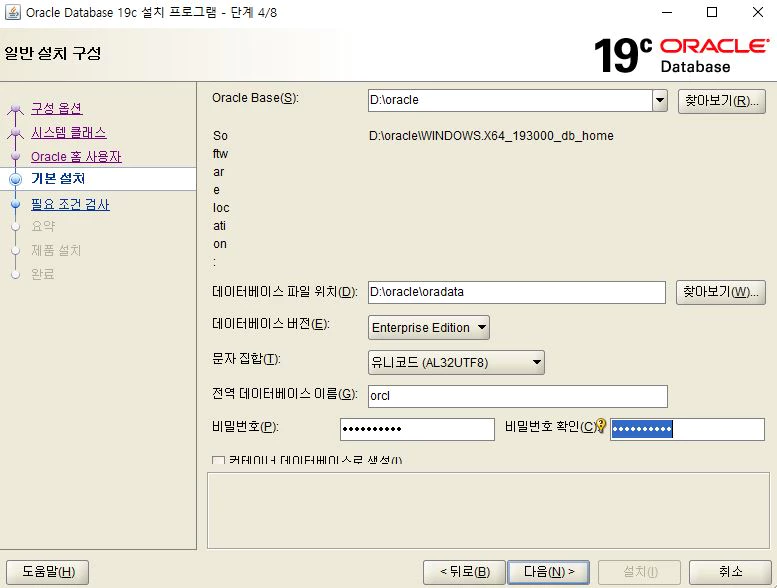Viewport: 777px width, 588px height.
Task: Click the Java installer icon in title bar
Action: pyautogui.click(x=12, y=12)
